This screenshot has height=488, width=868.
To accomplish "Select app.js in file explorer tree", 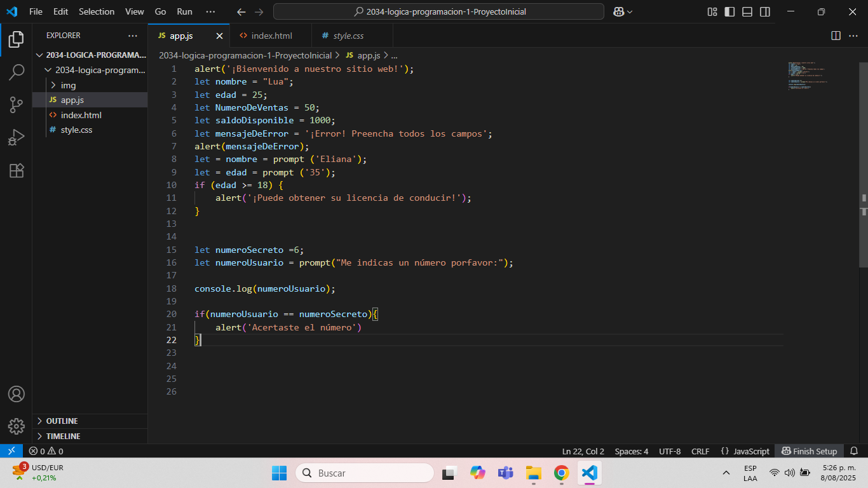I will [x=72, y=100].
